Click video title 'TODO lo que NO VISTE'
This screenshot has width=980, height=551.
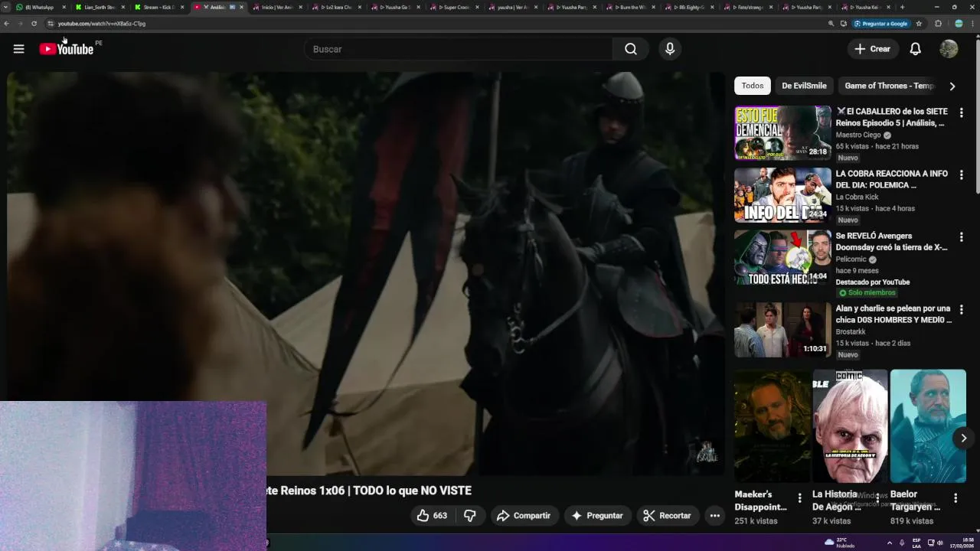412,491
